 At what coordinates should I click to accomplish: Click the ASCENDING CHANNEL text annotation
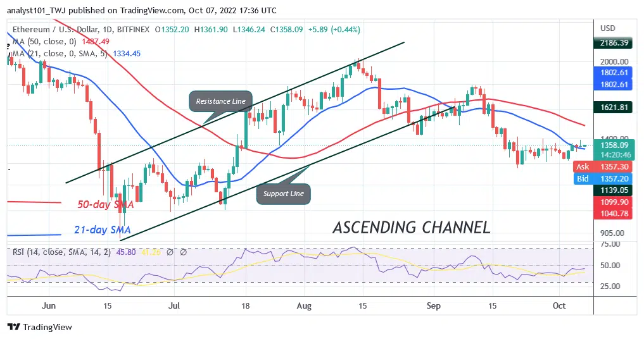[412, 227]
